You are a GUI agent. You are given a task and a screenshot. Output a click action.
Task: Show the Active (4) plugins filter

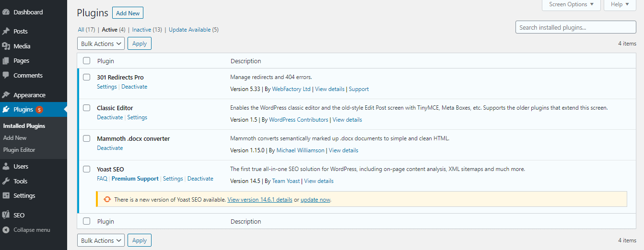[x=114, y=30]
